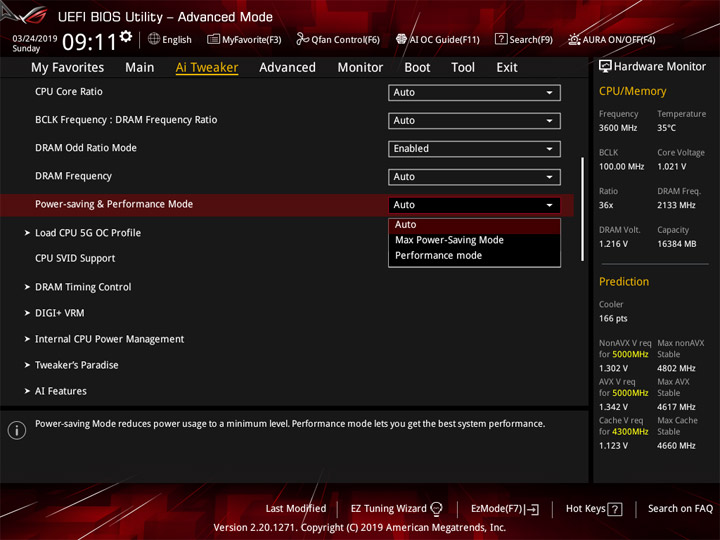Select the Ai Tweaker tab
The height and width of the screenshot is (540, 720).
point(207,68)
